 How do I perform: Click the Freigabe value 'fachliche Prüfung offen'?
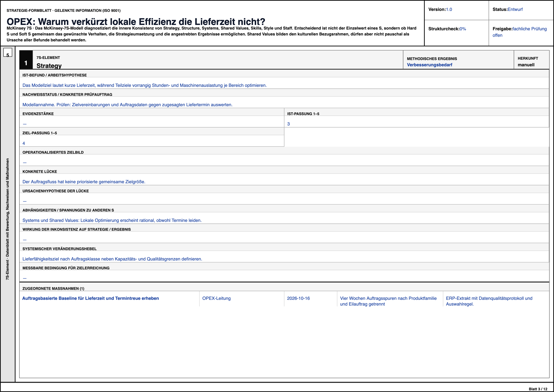pos(520,32)
